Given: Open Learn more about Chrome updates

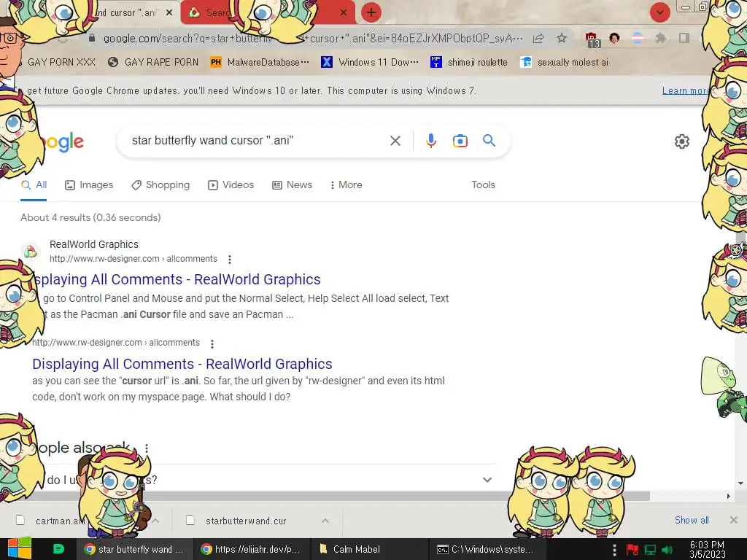Looking at the screenshot, I should tap(684, 90).
